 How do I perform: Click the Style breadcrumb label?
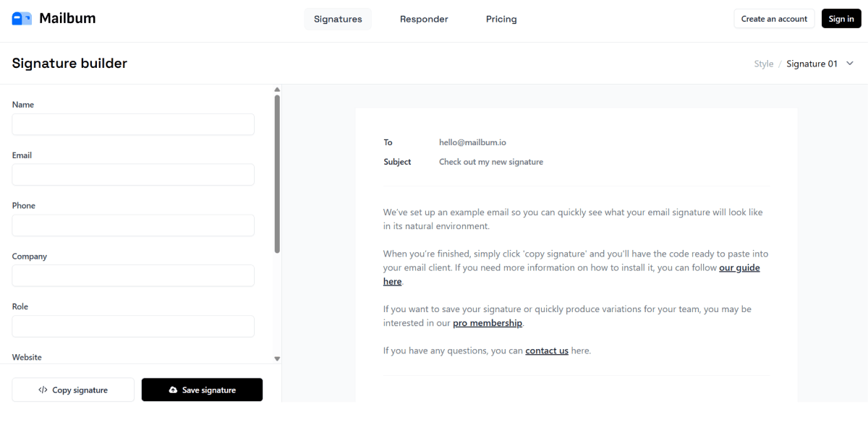764,64
